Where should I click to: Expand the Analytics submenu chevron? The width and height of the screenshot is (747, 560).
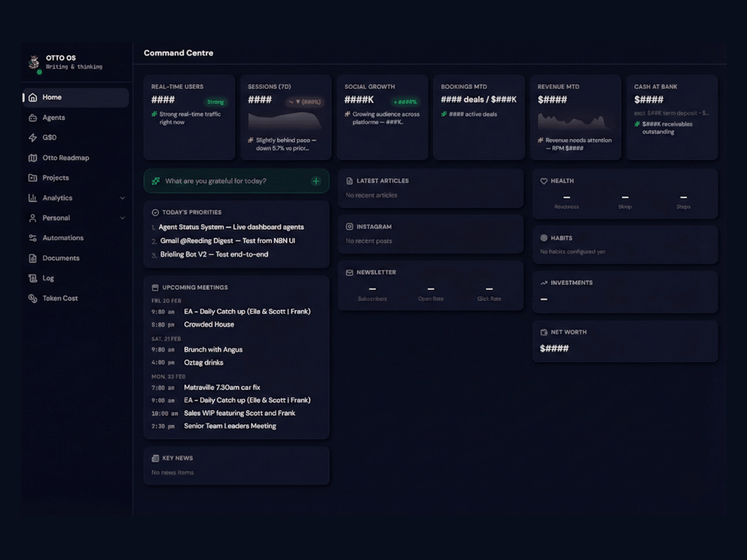coord(122,198)
